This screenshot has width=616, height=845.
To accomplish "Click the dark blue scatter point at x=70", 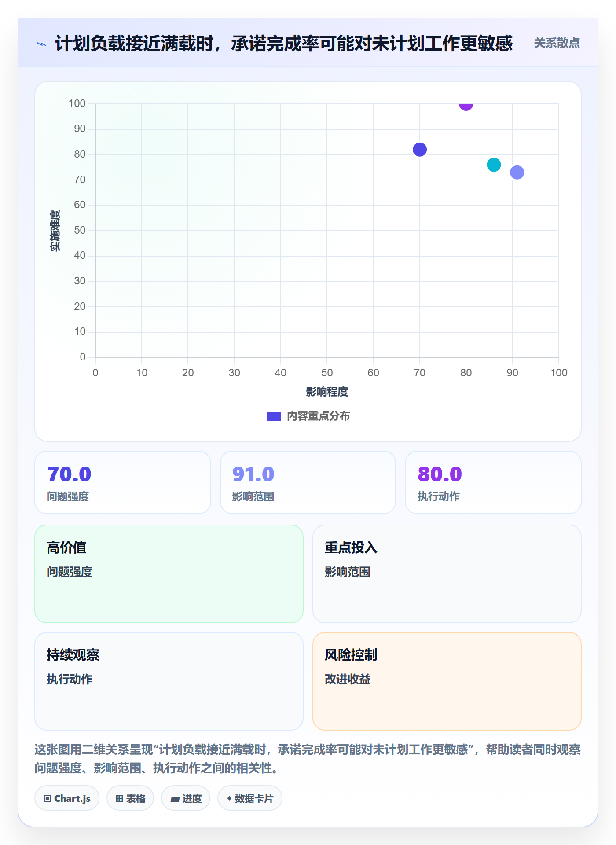I will click(x=420, y=150).
